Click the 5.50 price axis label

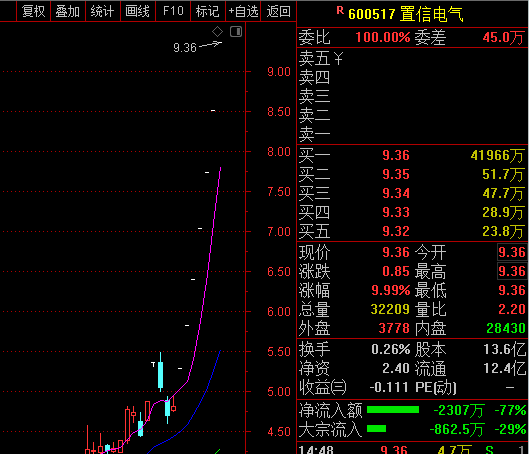(279, 352)
